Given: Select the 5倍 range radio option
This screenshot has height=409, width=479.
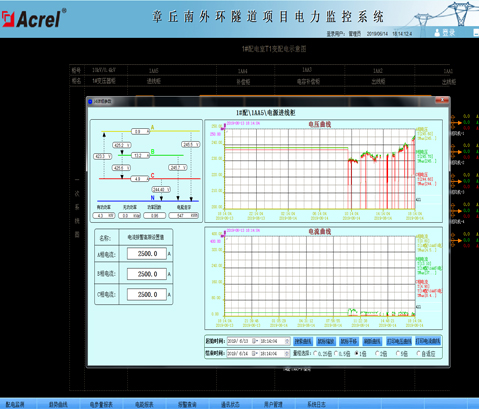Looking at the screenshot, I should pos(398,353).
